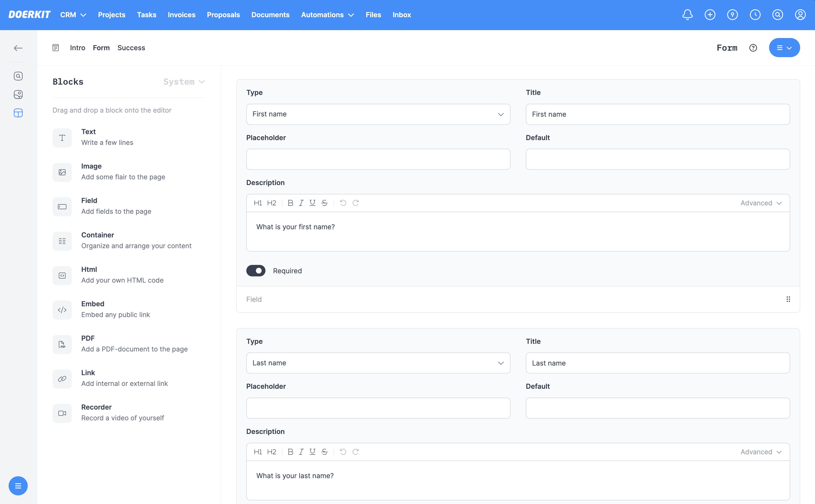
Task: Open global search from the top bar
Action: pos(778,15)
